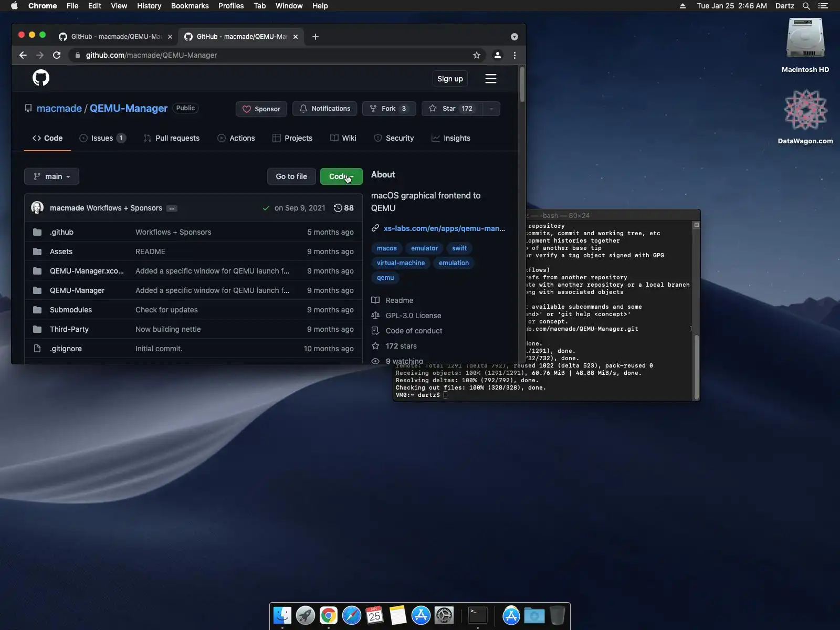
Task: Open the DataWagon.com desktop icon
Action: pyautogui.click(x=805, y=117)
